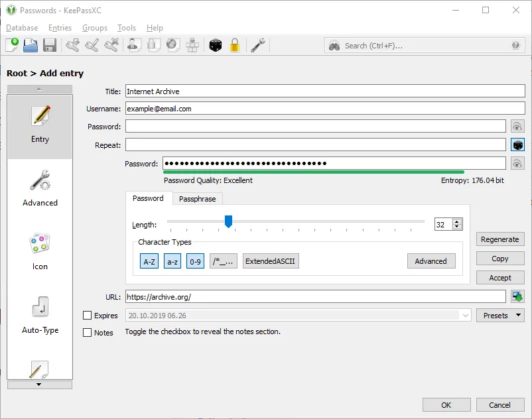Decrease length with the spinbox down arrow

(457, 227)
